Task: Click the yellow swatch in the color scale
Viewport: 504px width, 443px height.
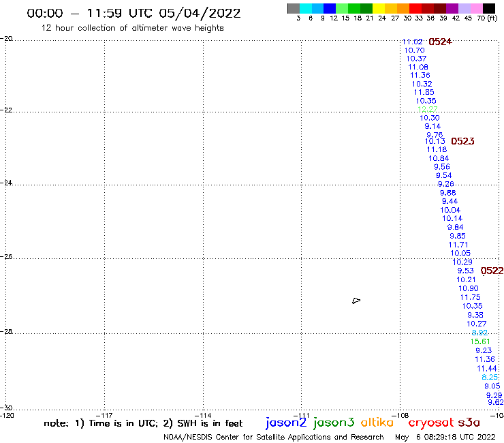Action: click(379, 8)
